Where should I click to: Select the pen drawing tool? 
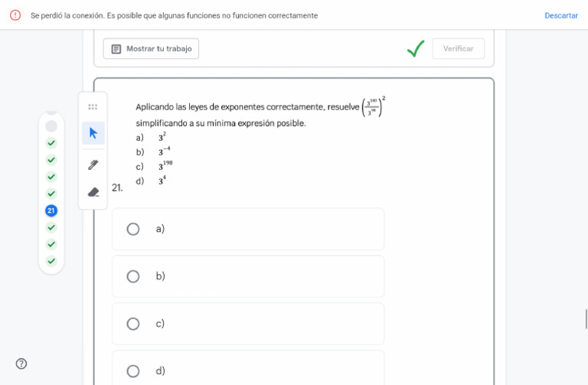click(x=93, y=164)
